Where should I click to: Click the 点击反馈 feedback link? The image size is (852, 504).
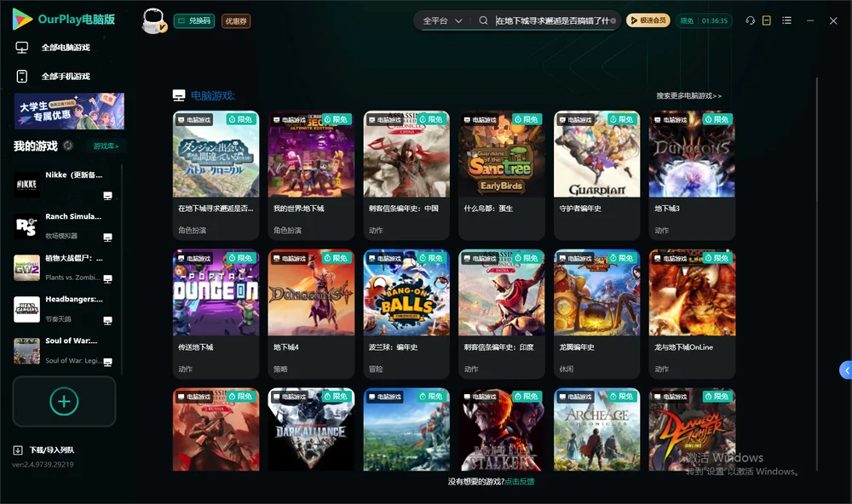tap(520, 481)
